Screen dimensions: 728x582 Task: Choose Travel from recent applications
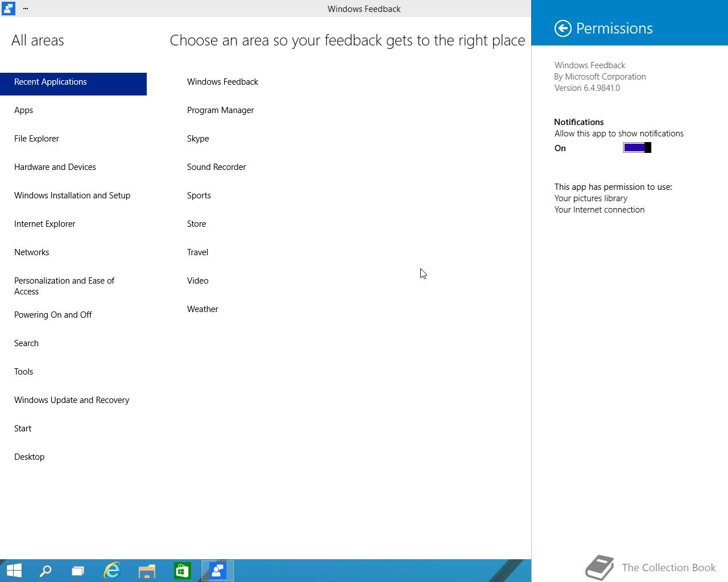(197, 252)
